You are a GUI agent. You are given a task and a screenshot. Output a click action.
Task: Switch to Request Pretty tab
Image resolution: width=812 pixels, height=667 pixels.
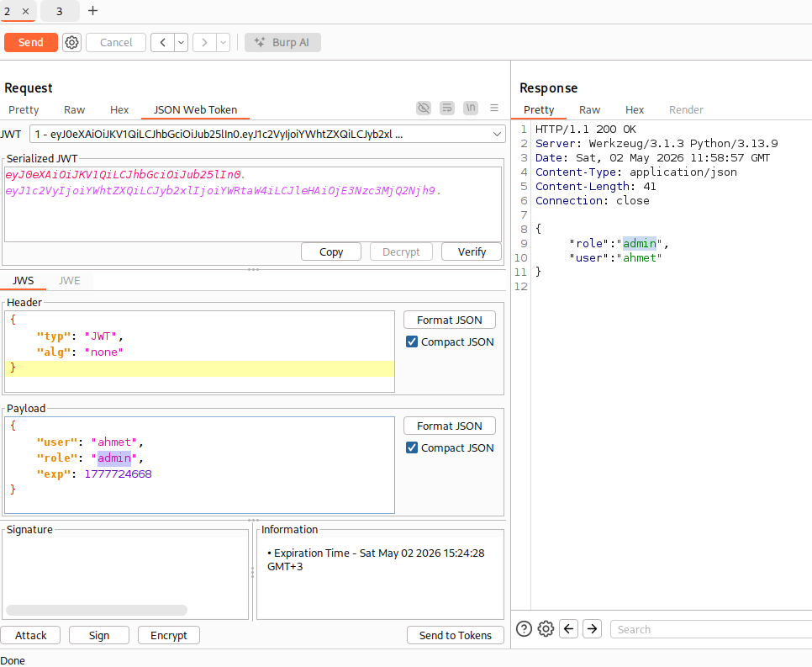[24, 110]
